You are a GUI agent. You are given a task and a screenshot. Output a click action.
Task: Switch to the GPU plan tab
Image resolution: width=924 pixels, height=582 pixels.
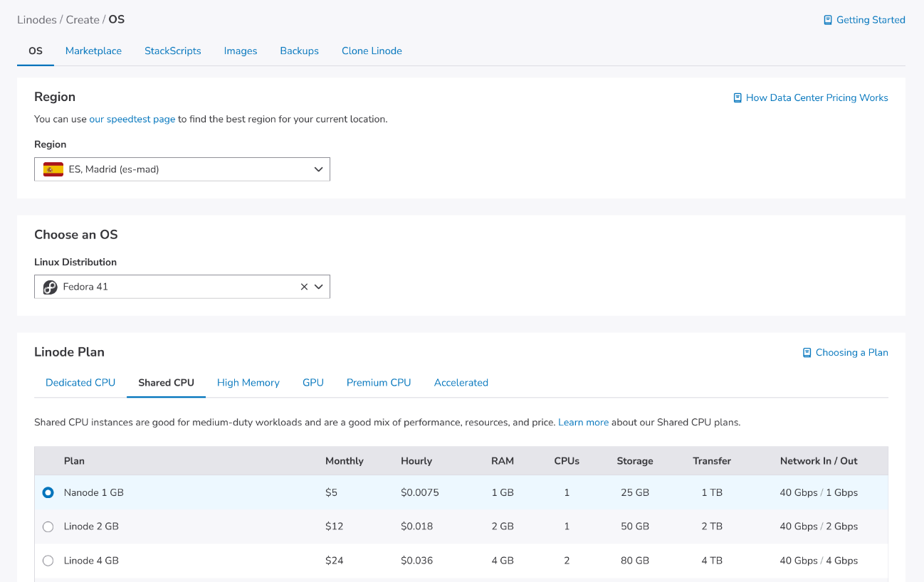[313, 383]
